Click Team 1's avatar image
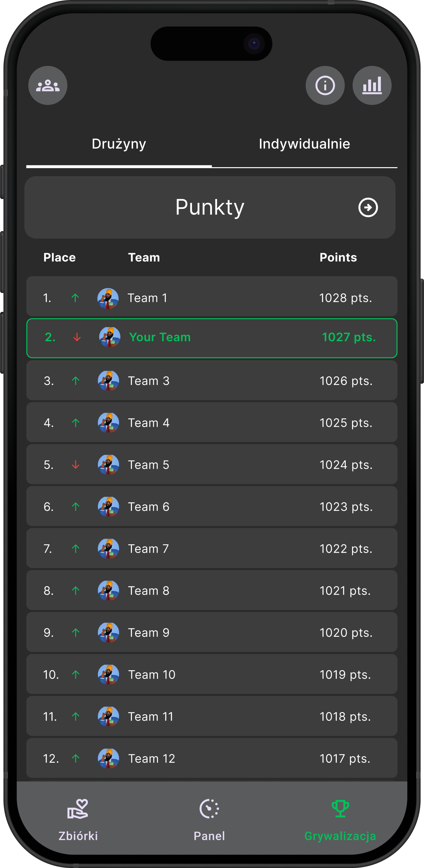 pyautogui.click(x=108, y=298)
